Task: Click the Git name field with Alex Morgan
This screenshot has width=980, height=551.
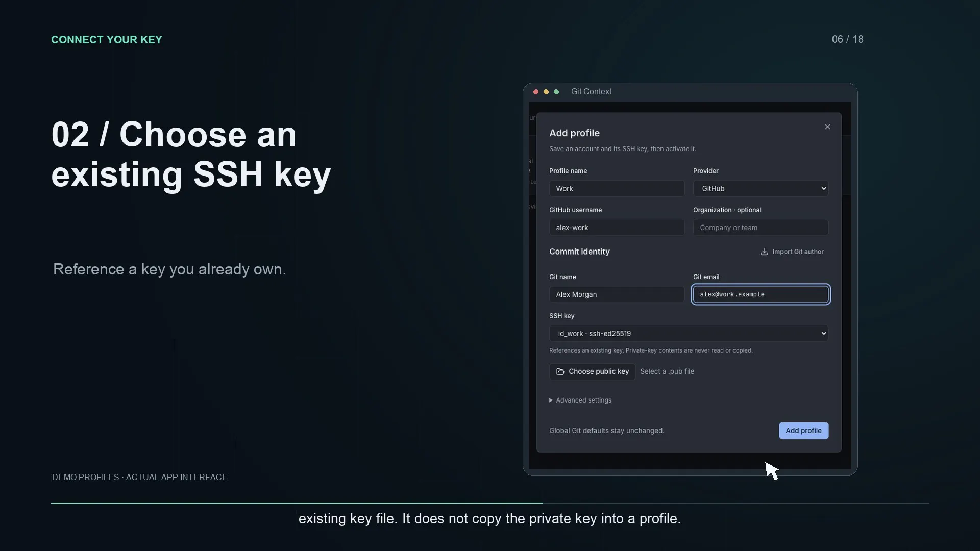Action: [x=617, y=294]
